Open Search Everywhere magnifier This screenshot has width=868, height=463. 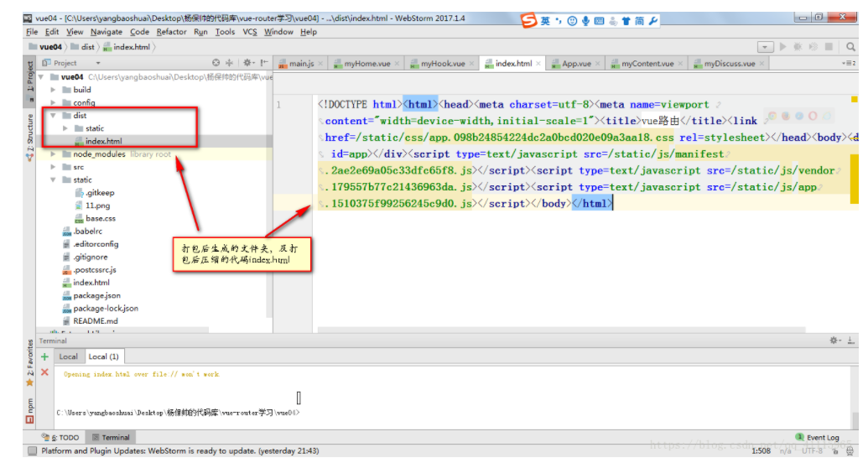point(851,47)
